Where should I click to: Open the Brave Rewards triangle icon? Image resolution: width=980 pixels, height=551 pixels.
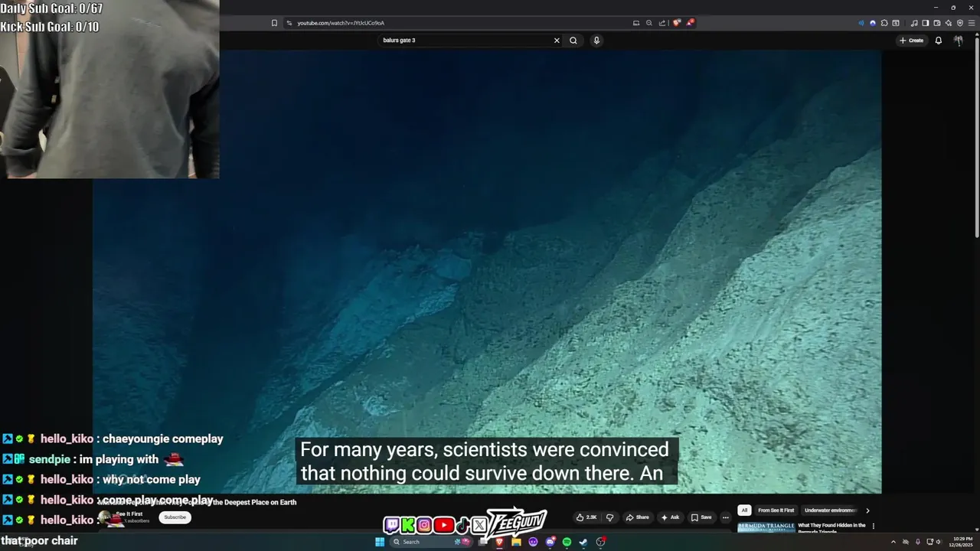(690, 23)
